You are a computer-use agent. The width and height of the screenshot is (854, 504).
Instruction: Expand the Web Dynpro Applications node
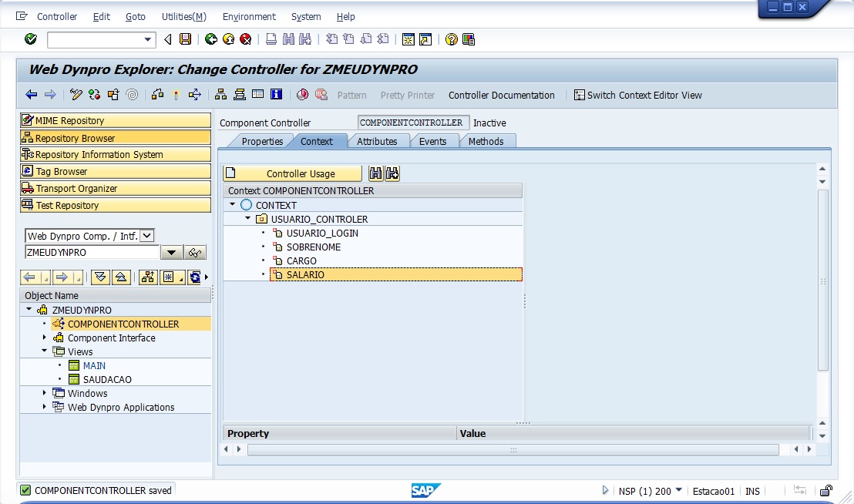pyautogui.click(x=45, y=407)
